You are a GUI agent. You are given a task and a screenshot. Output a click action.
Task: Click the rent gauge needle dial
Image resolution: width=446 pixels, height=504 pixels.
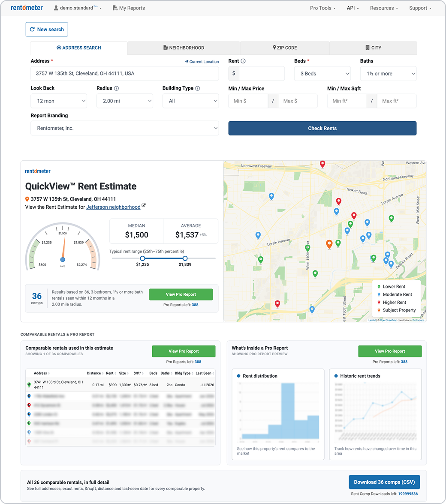click(x=63, y=248)
